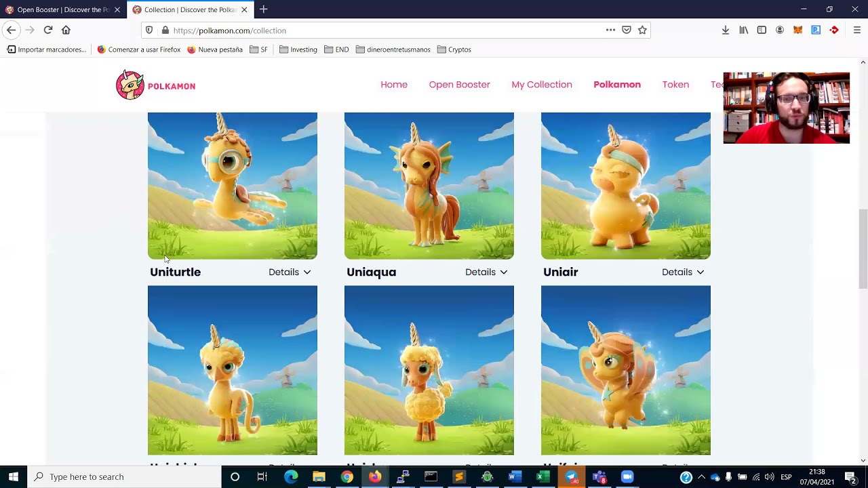Open the Open Booster page
The width and height of the screenshot is (868, 488).
pos(459,85)
